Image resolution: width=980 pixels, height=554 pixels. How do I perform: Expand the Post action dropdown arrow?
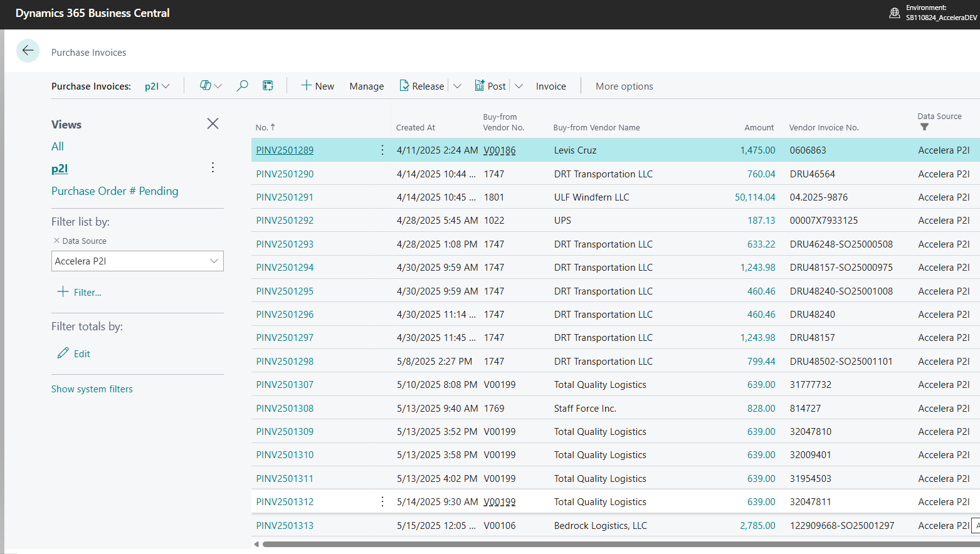point(519,86)
